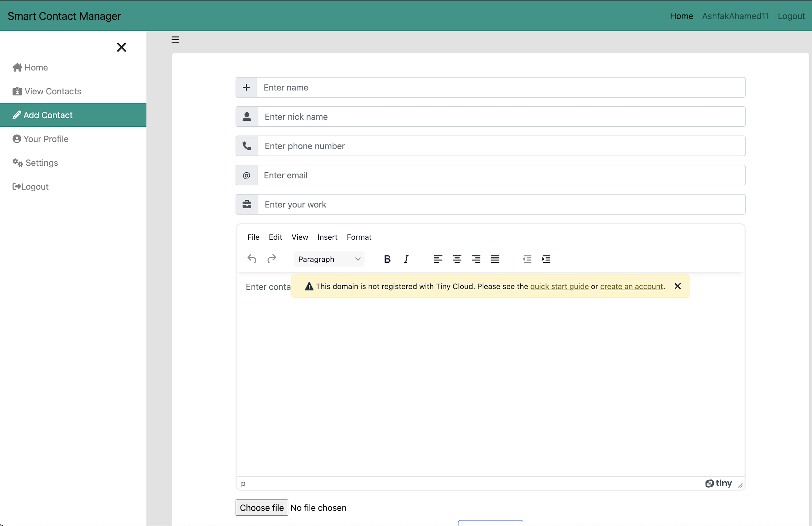Click the Choose file button
Viewport: 812px width, 526px height.
click(261, 508)
